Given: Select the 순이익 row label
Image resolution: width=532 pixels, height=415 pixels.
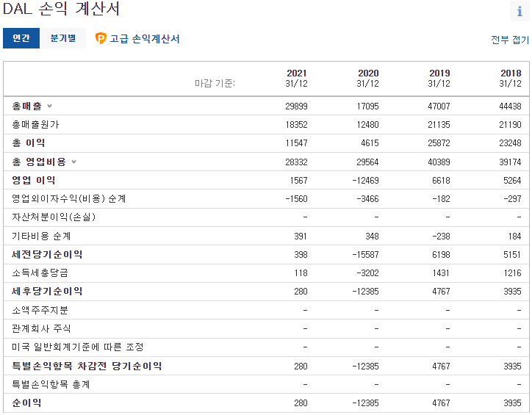Looking at the screenshot, I should 26,403.
